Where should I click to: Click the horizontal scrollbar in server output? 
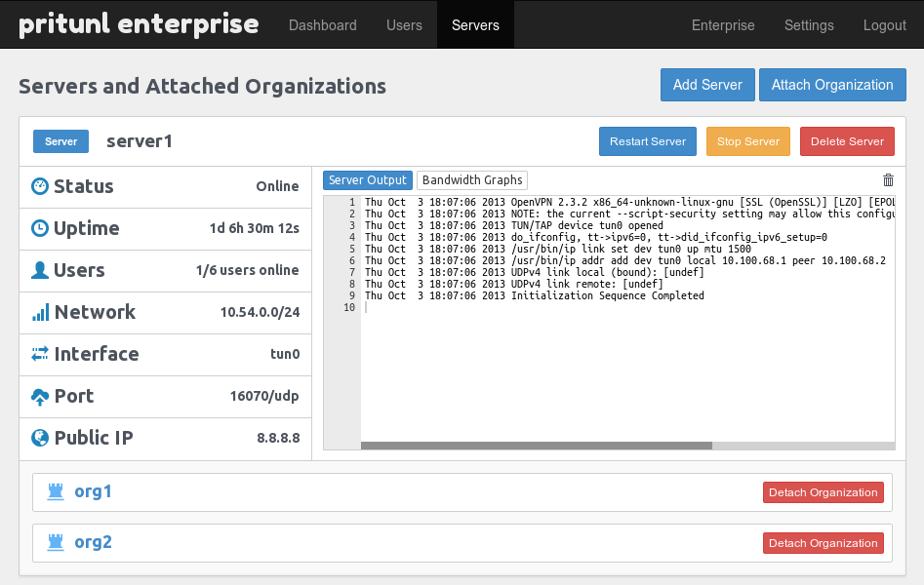536,446
